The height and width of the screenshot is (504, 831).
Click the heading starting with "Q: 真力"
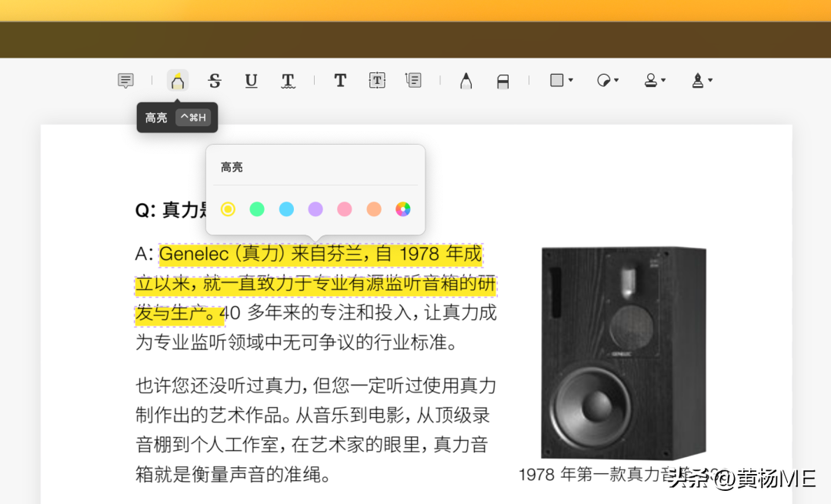coord(171,210)
